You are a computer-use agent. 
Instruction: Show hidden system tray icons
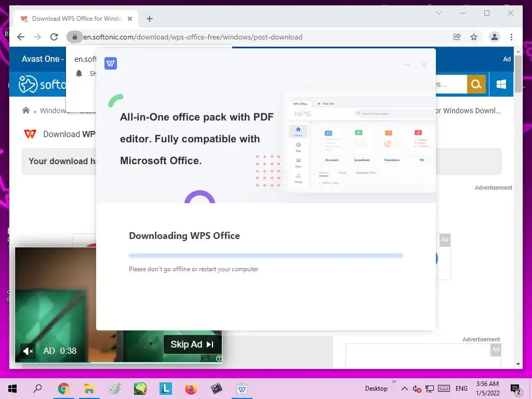click(404, 389)
